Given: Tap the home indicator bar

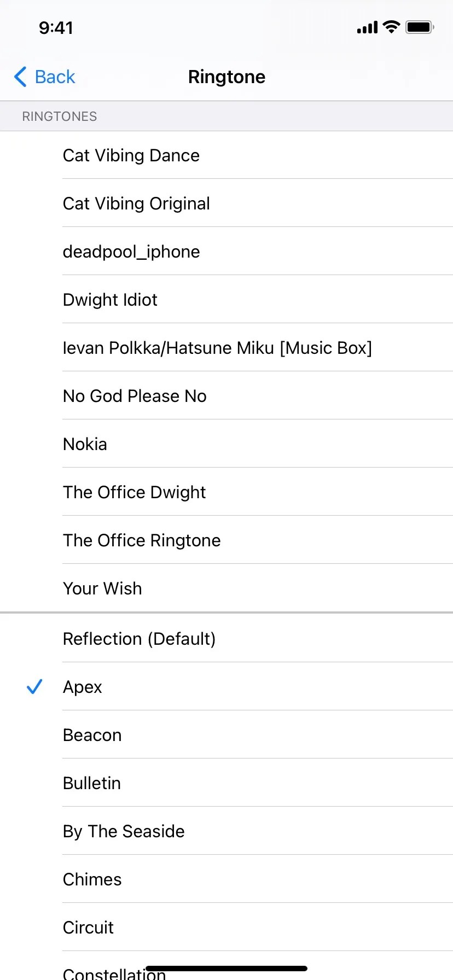Looking at the screenshot, I should point(226,969).
